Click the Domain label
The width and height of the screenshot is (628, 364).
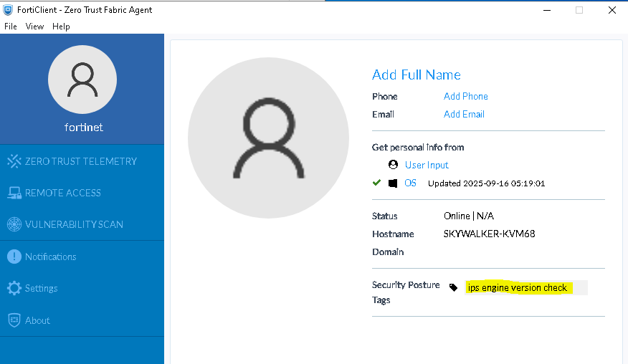click(x=388, y=252)
